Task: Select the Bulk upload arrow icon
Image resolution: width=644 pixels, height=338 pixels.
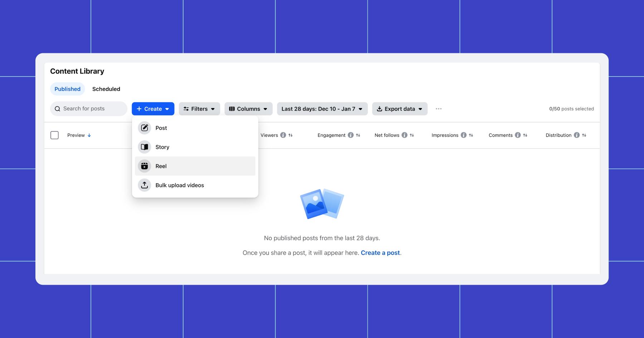Action: pyautogui.click(x=145, y=185)
